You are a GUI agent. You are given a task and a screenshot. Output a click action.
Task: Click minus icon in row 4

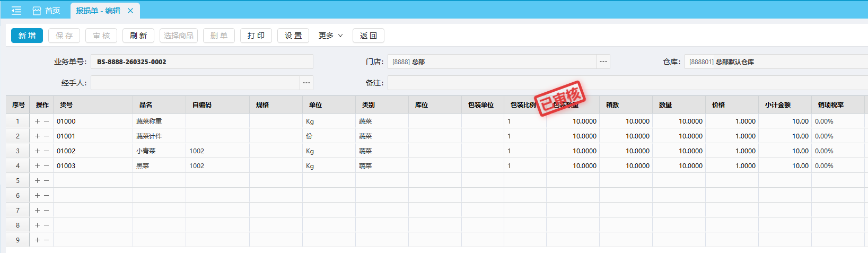[47, 166]
